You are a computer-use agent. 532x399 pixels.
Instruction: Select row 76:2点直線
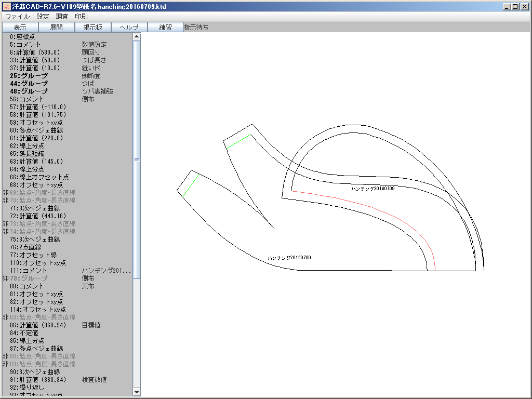(68, 247)
